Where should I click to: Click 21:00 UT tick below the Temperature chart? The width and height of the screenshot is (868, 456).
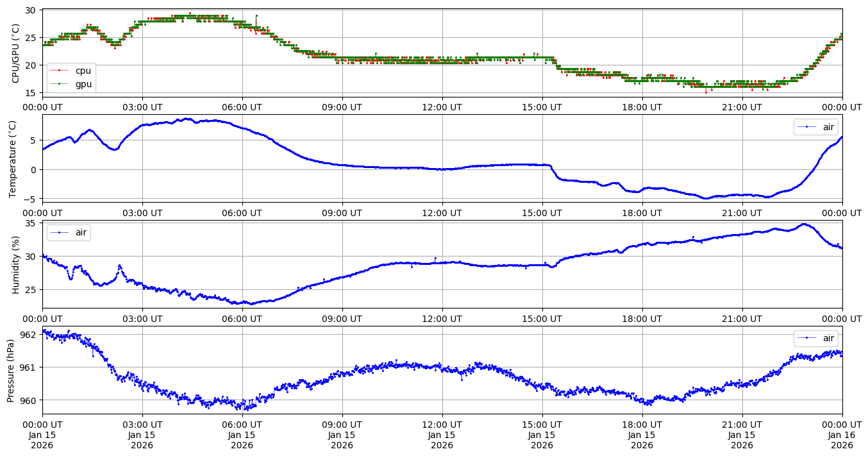click(742, 213)
